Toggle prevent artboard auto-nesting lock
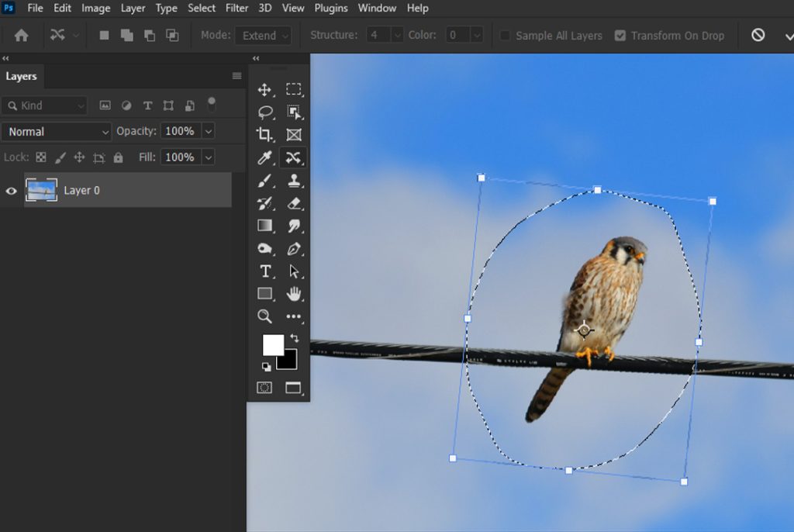The width and height of the screenshot is (794, 532). 98,157
